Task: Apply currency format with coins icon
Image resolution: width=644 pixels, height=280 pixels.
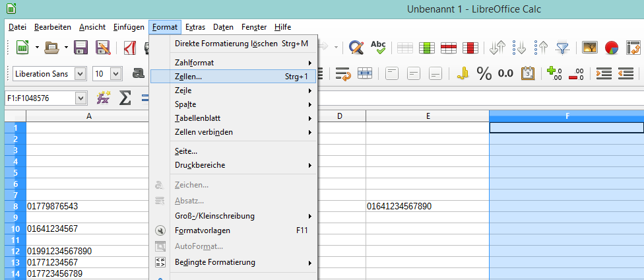Action: click(x=463, y=74)
